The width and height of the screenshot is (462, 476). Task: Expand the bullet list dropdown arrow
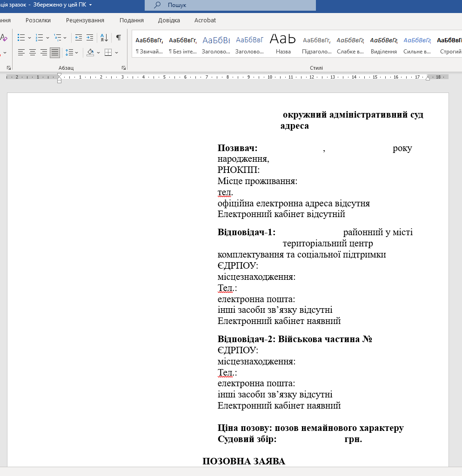(29, 38)
